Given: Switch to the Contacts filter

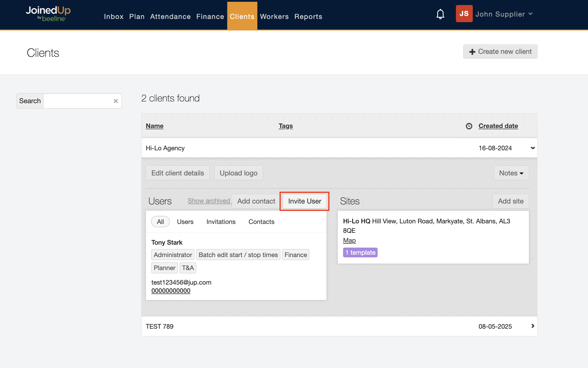Looking at the screenshot, I should click(x=261, y=222).
